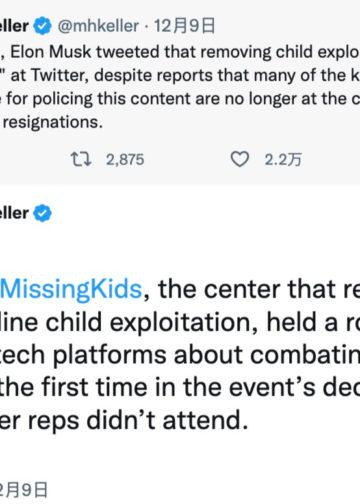
Task: Click the 2.2万 like count
Action: click(x=283, y=160)
